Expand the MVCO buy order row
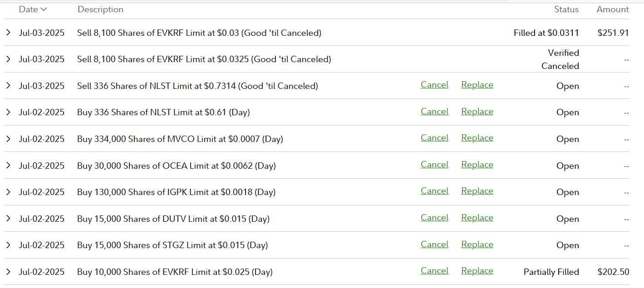Screen dimensions: 644x288 pos(8,139)
